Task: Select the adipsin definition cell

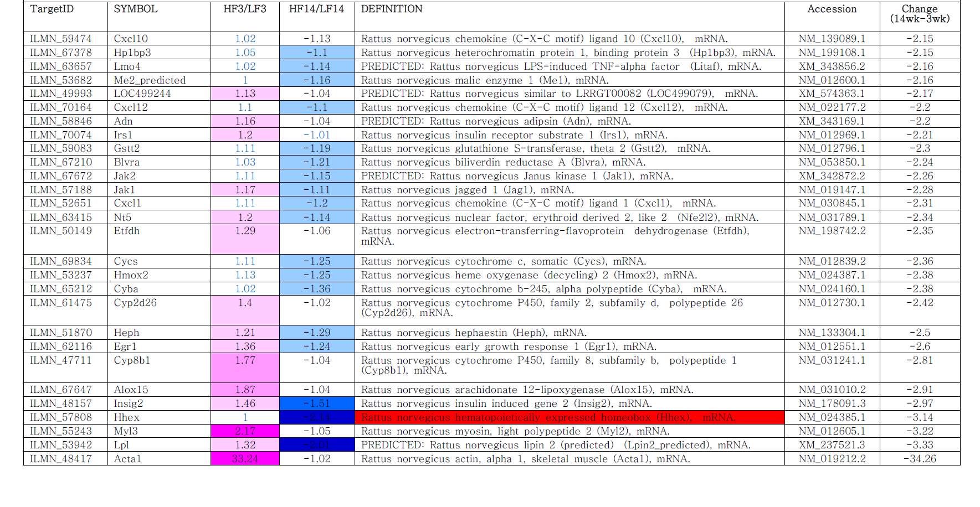Action: pos(569,121)
